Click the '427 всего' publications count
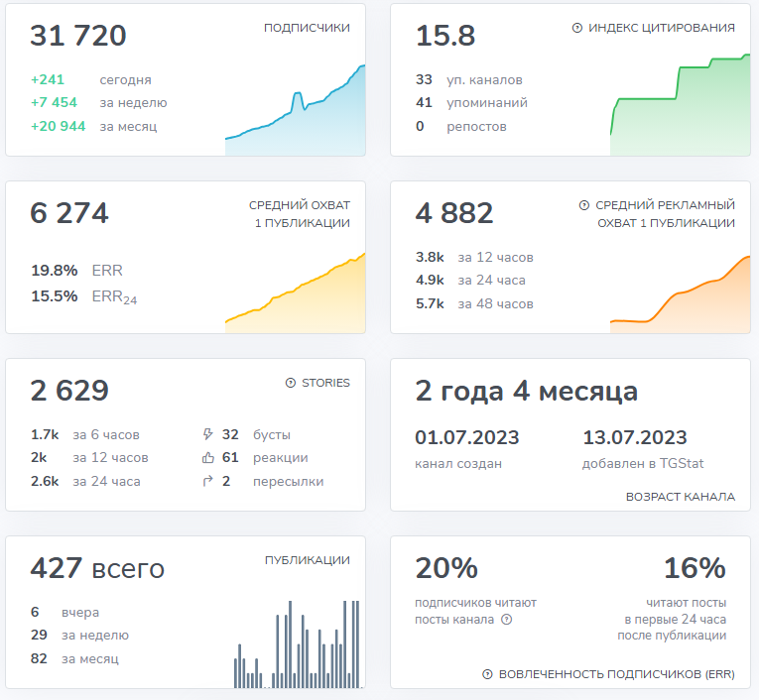The width and height of the screenshot is (759, 700). pos(97,569)
